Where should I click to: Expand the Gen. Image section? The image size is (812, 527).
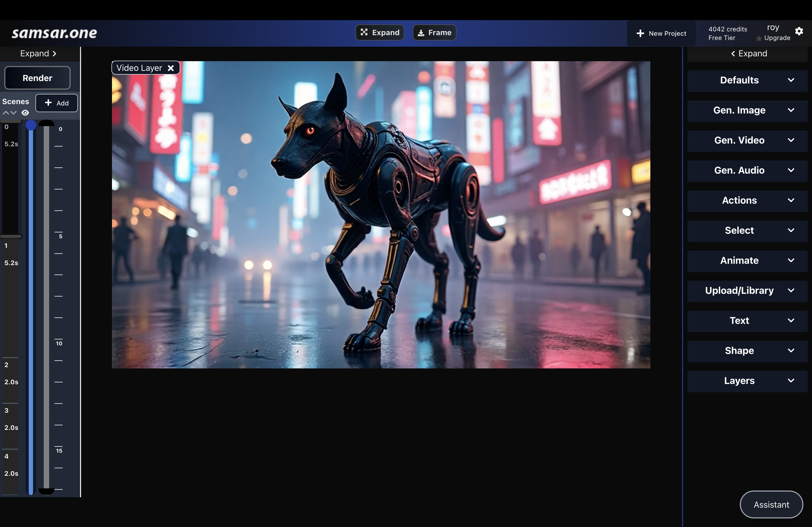coord(747,111)
